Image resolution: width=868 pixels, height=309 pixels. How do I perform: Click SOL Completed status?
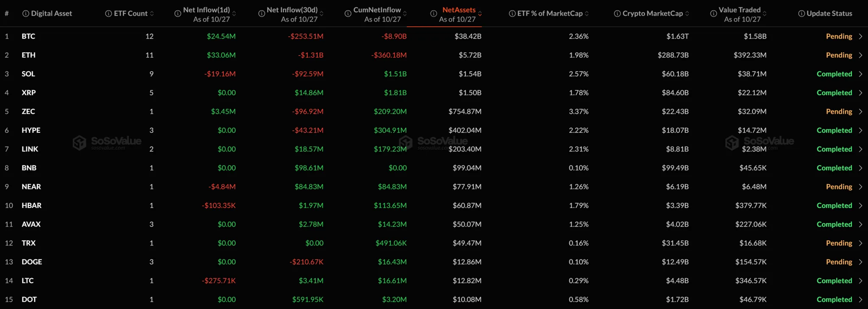click(x=834, y=74)
